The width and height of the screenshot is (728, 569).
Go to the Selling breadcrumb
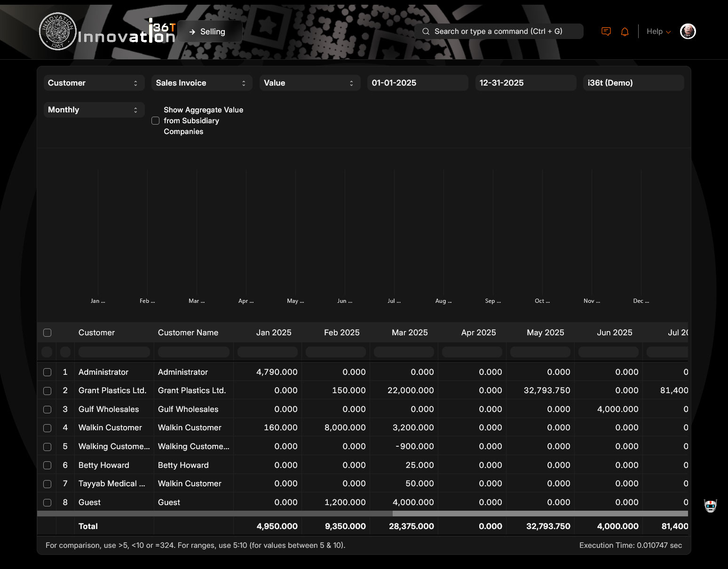pyautogui.click(x=213, y=32)
